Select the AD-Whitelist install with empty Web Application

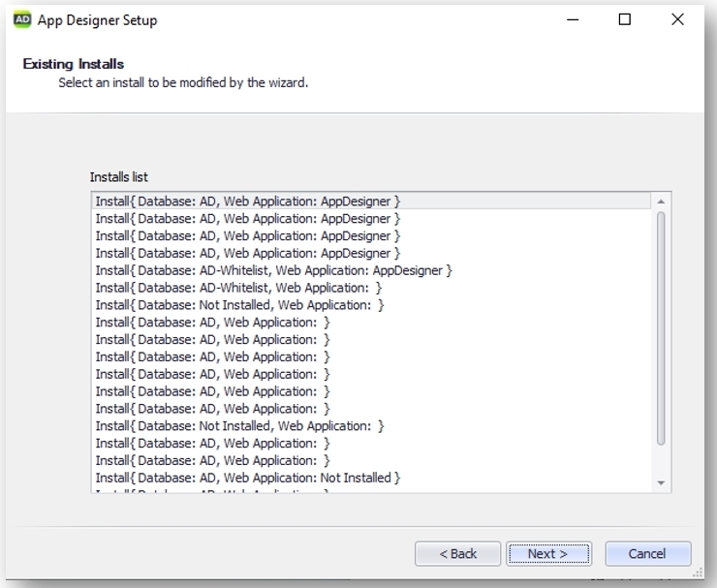tap(371, 288)
